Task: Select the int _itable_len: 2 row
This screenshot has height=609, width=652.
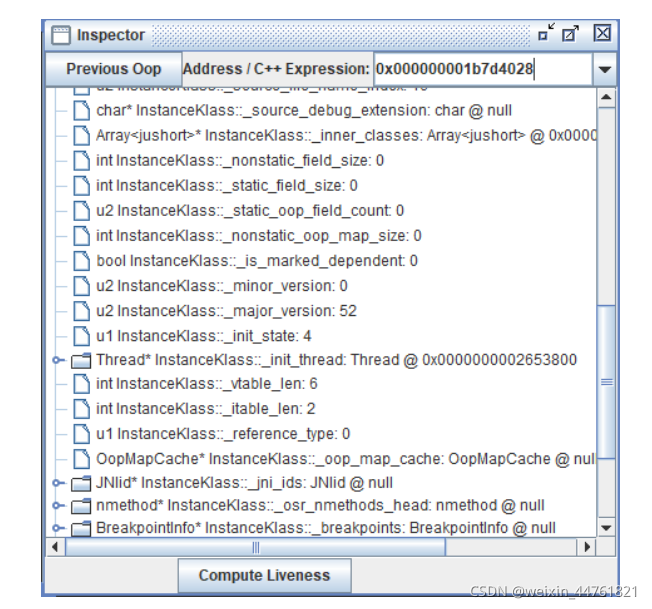Action: tap(205, 409)
